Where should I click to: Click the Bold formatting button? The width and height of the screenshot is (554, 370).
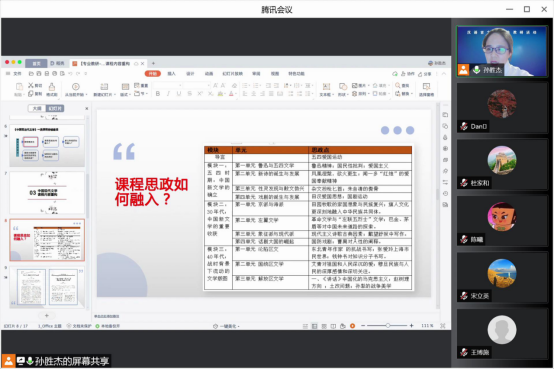pyautogui.click(x=158, y=94)
